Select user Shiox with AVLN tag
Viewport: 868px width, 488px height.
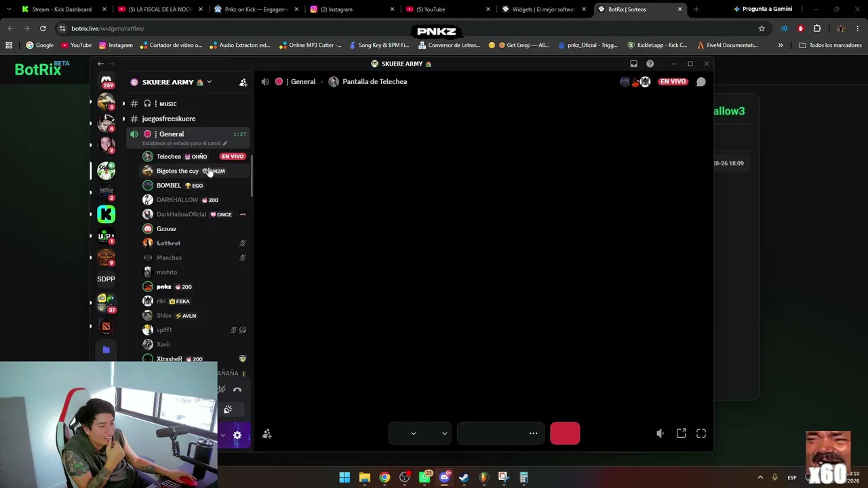tap(194, 315)
